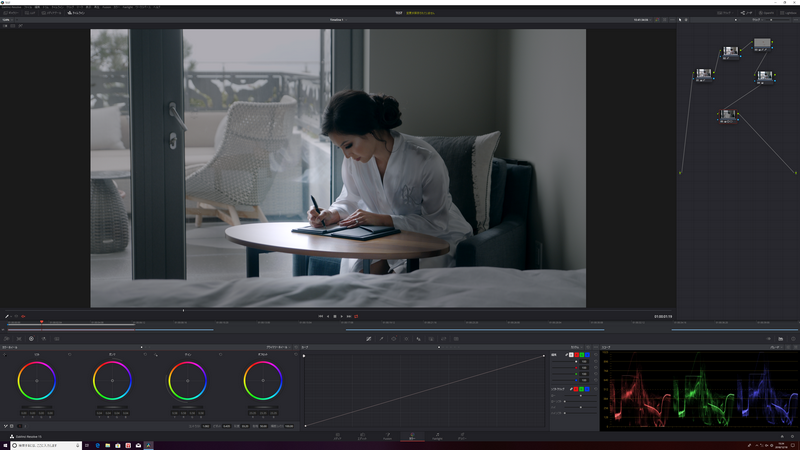Toggle the Gallery panel button
Image resolution: width=800 pixels, height=450 pixels.
coord(11,13)
